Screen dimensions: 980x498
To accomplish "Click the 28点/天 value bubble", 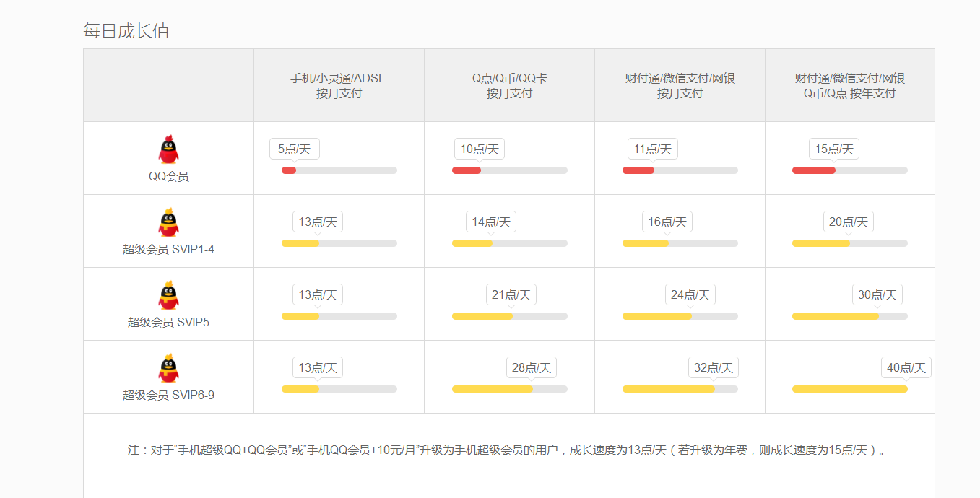I will (x=532, y=368).
